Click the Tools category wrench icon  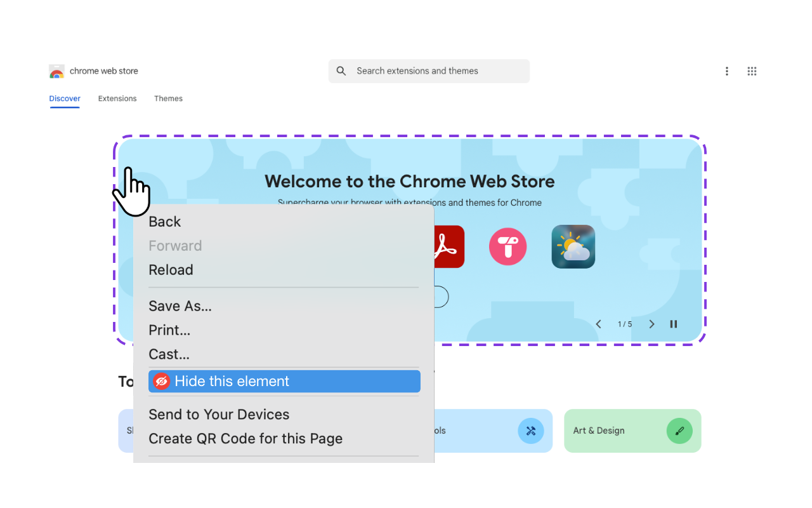tap(531, 431)
